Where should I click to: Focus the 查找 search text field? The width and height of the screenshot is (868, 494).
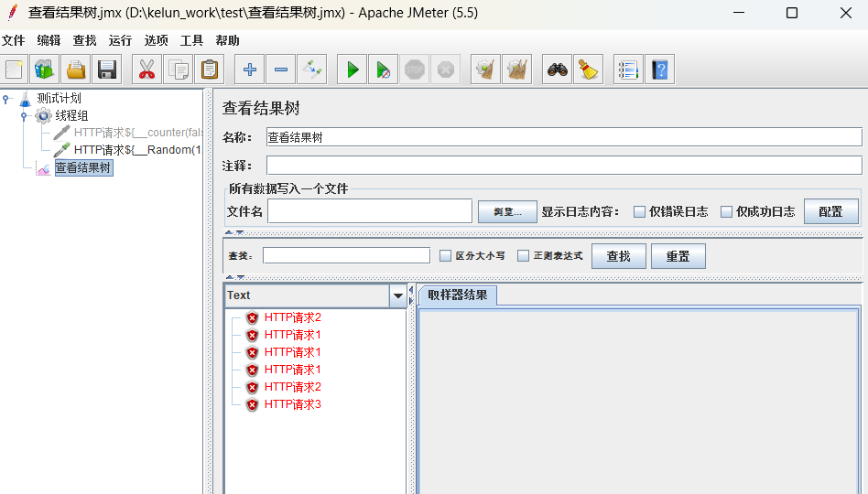click(x=346, y=255)
